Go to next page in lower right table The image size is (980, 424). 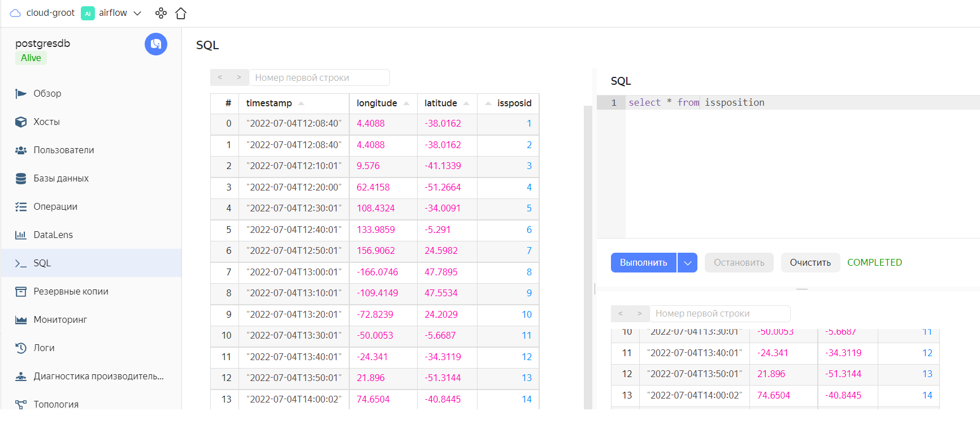640,313
